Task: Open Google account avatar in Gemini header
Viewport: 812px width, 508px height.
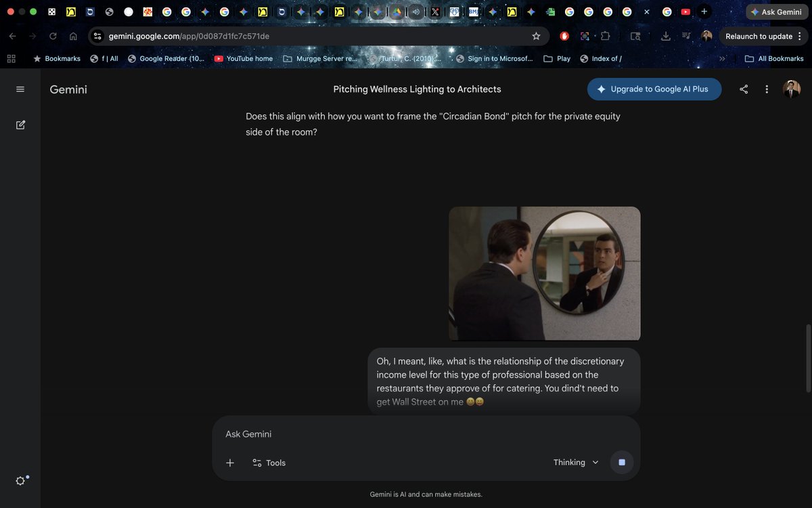Action: pos(792,89)
